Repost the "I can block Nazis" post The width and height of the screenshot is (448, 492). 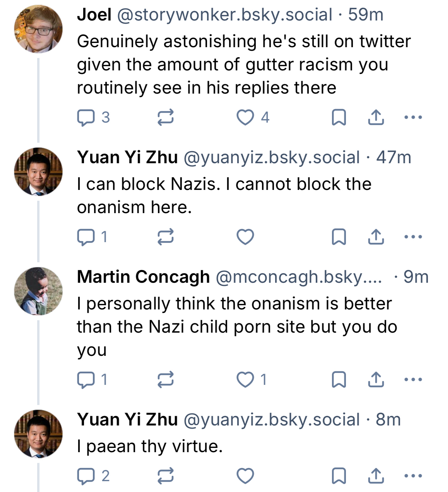pos(166,237)
